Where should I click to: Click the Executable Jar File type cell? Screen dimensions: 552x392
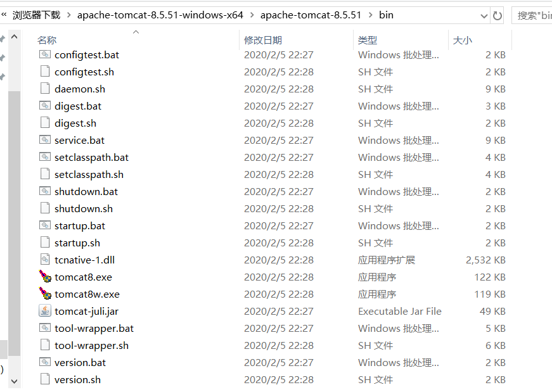click(x=400, y=312)
